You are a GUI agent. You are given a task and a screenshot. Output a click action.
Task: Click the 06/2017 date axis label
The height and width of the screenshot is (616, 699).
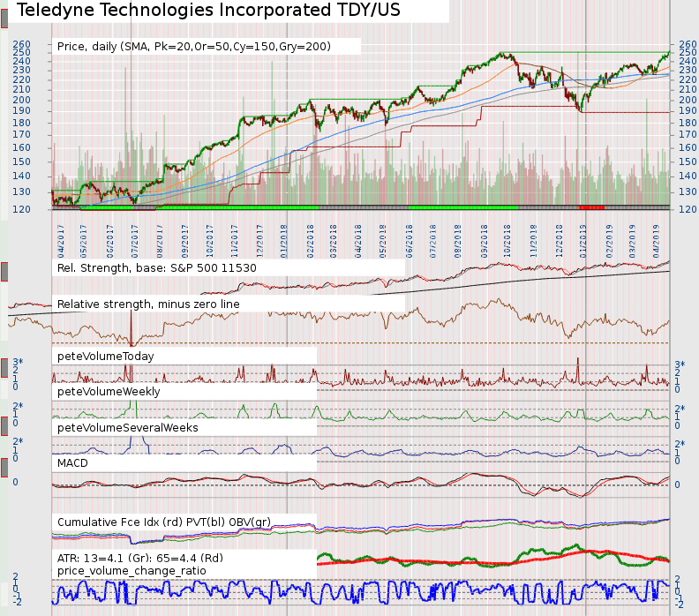coord(109,241)
